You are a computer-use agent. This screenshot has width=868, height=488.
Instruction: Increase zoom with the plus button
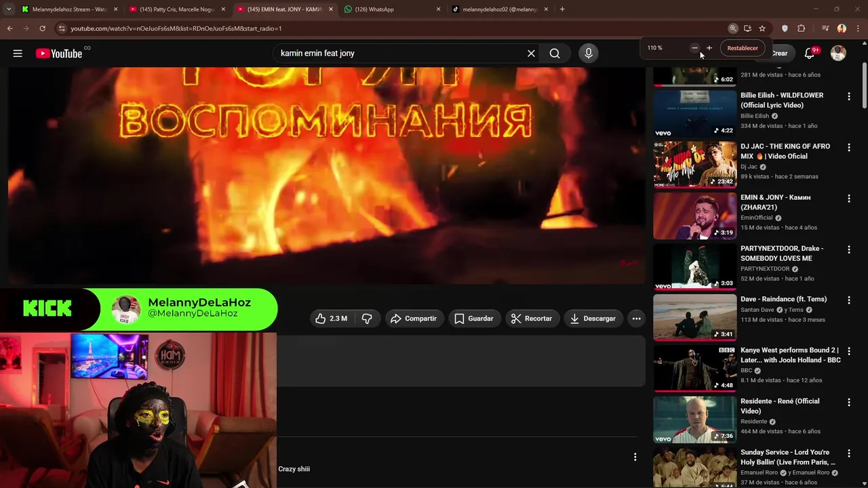[x=709, y=48]
